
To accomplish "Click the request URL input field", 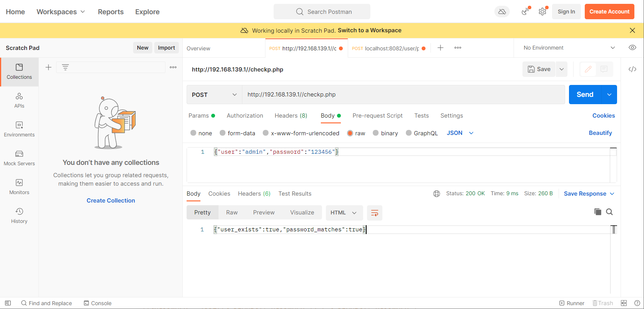I will (x=403, y=95).
